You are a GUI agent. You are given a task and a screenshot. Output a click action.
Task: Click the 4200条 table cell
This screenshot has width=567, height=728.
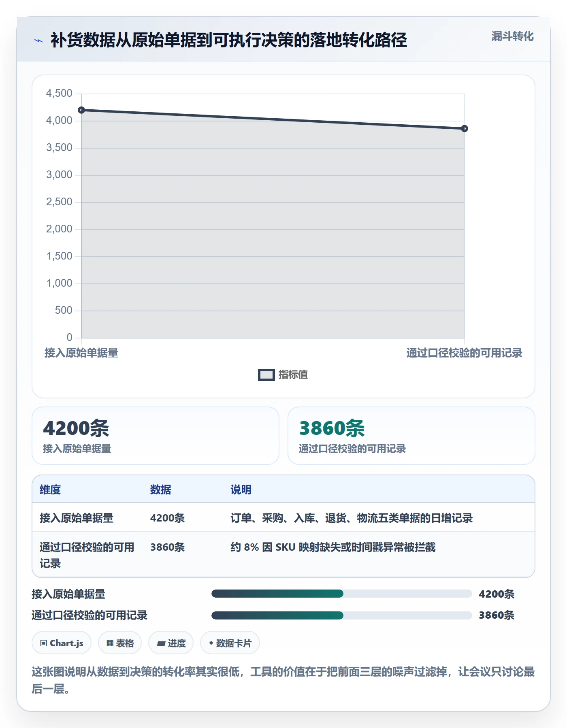click(168, 518)
